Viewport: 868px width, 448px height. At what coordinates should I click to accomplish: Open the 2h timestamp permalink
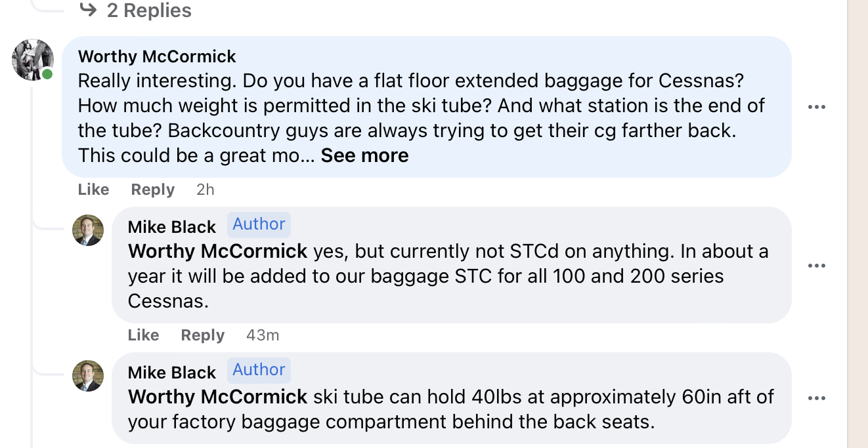tap(205, 190)
